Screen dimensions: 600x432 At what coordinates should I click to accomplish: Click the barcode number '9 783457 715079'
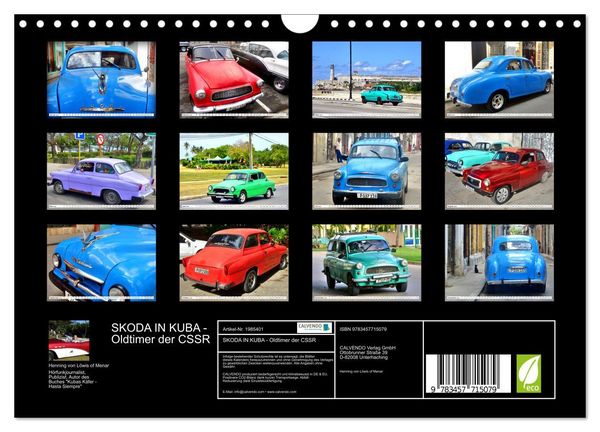463,390
